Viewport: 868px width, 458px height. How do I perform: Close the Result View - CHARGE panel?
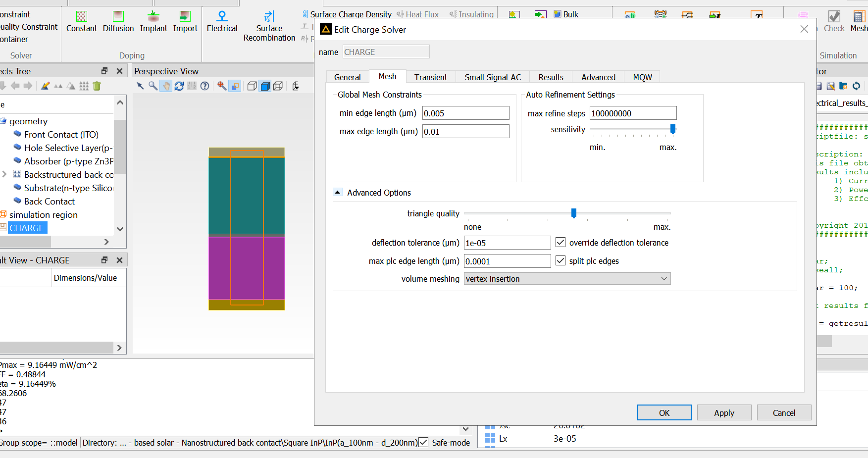point(119,260)
